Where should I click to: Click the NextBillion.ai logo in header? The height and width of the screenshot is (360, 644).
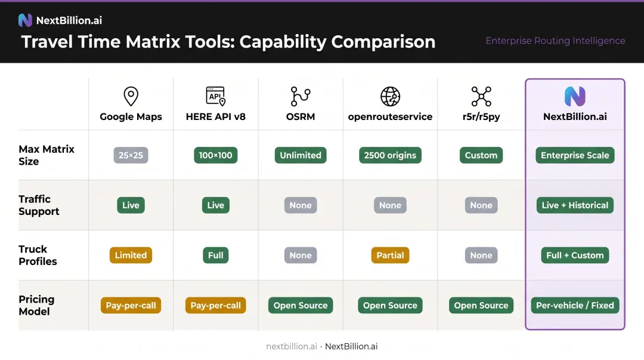25,20
